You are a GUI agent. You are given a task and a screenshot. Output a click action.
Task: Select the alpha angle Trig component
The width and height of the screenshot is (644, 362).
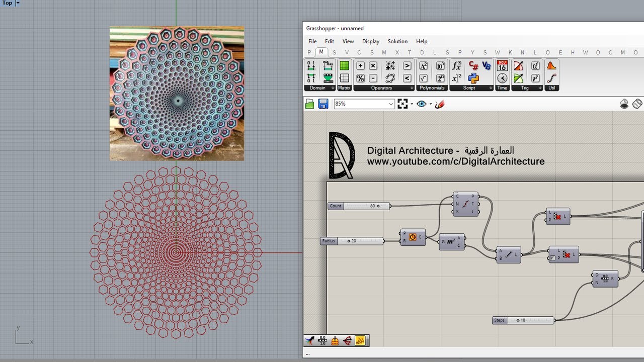[x=535, y=66]
